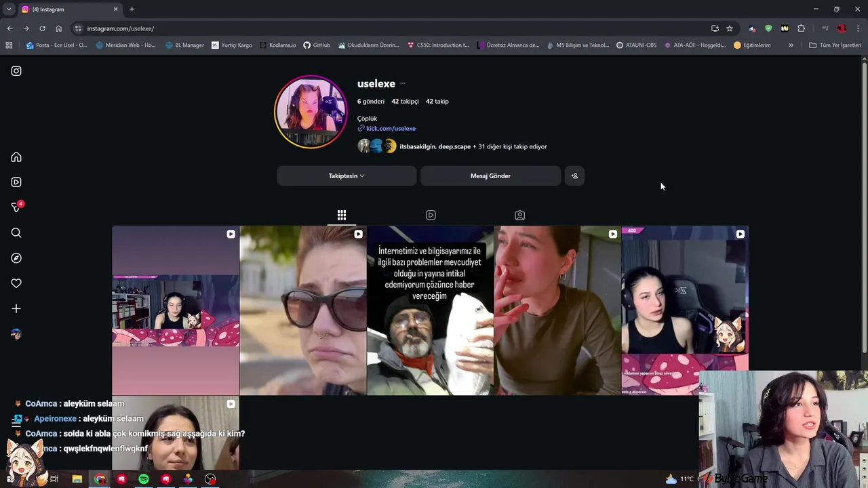Open the Extensions puzzle icon

coord(802,28)
